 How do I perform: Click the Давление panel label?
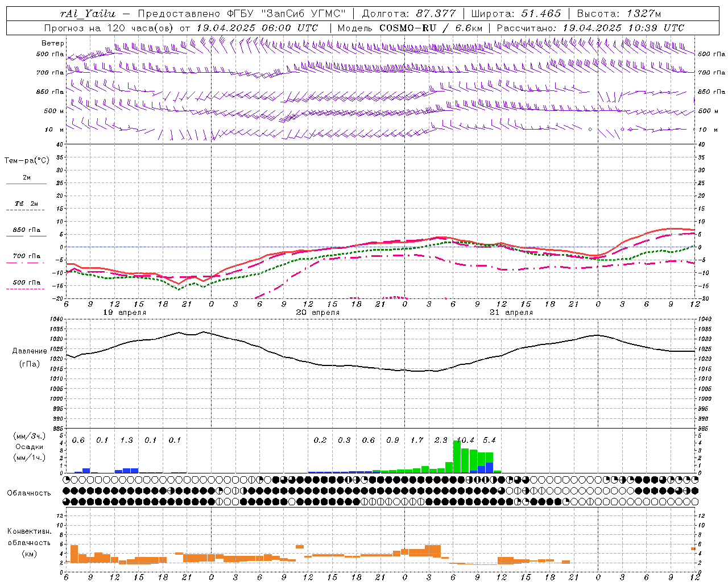pyautogui.click(x=30, y=351)
